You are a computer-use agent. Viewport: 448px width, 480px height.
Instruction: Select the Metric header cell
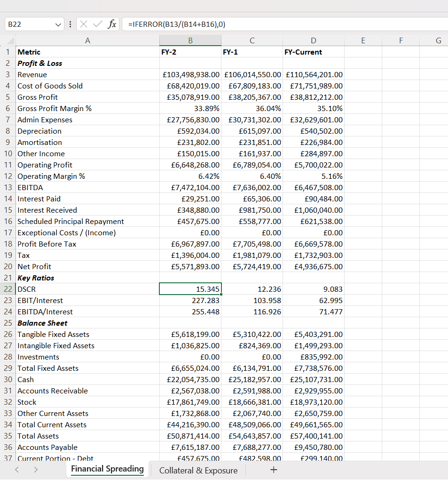87,52
